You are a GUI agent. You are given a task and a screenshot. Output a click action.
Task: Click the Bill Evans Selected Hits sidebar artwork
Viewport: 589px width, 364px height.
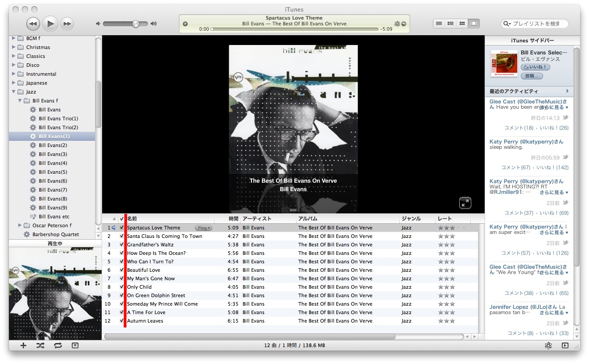point(504,63)
